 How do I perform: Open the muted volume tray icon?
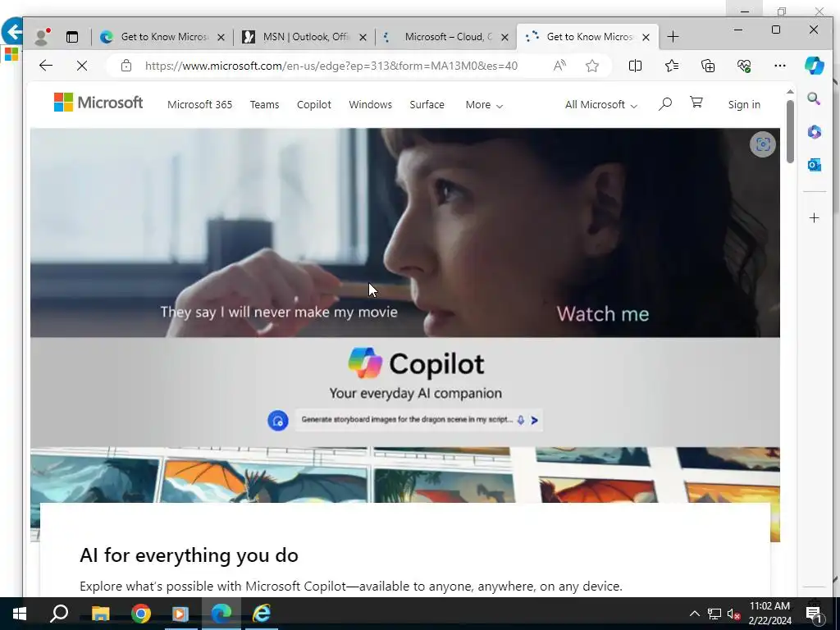pos(733,614)
